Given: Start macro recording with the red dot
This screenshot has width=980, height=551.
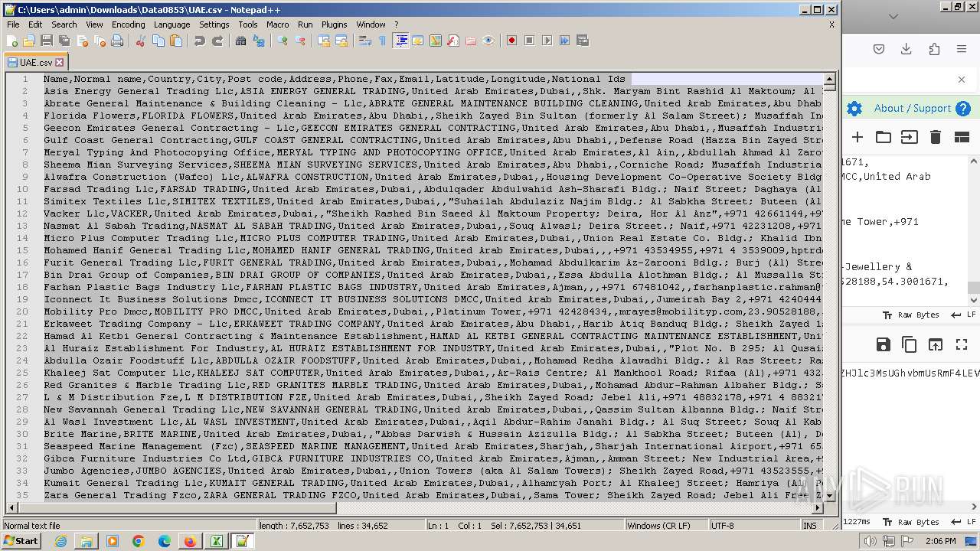Looking at the screenshot, I should tap(512, 41).
